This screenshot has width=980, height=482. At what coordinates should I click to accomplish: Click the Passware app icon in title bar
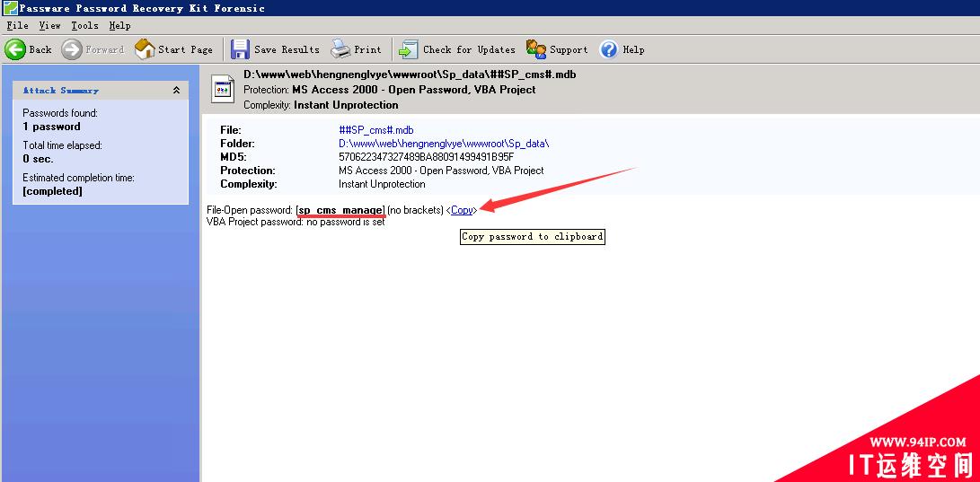pos(11,7)
